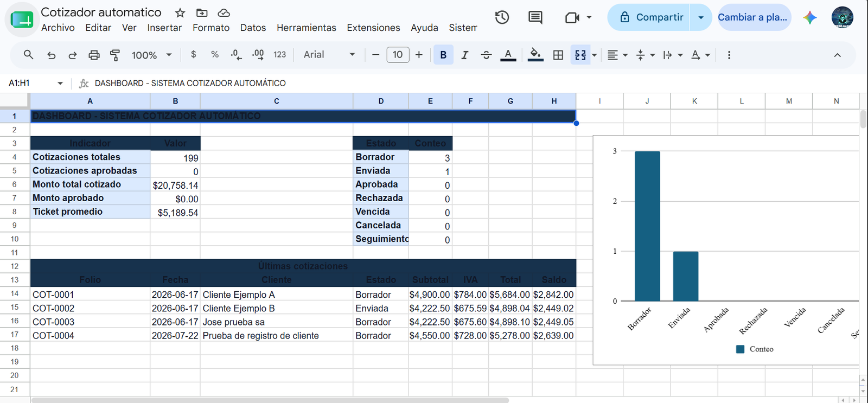The width and height of the screenshot is (868, 403).
Task: Expand merge type dropdown arrow
Action: pos(594,55)
